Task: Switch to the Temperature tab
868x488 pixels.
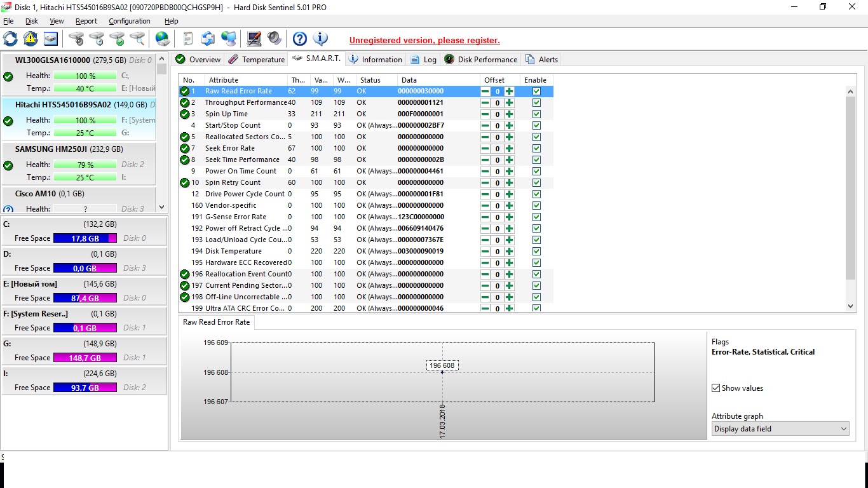Action: [257, 60]
